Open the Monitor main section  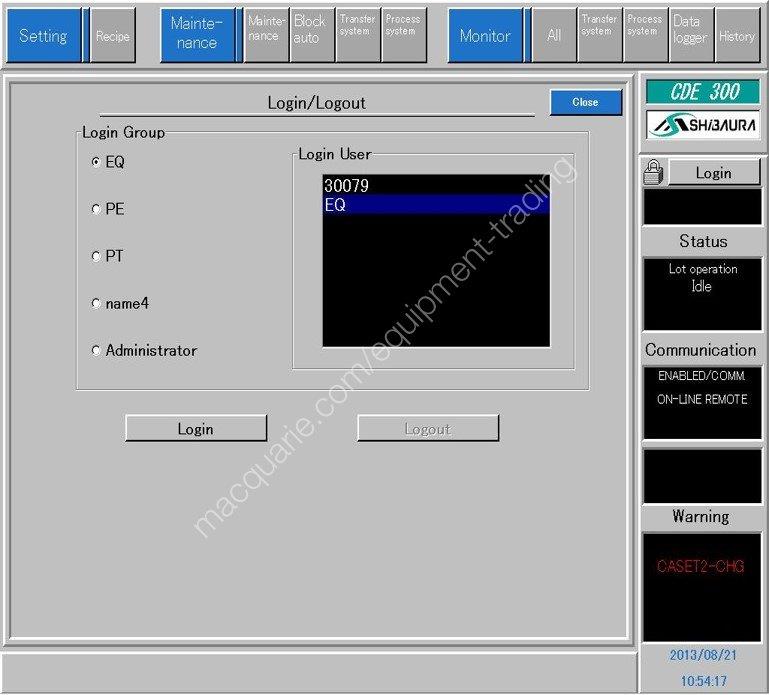pos(485,36)
